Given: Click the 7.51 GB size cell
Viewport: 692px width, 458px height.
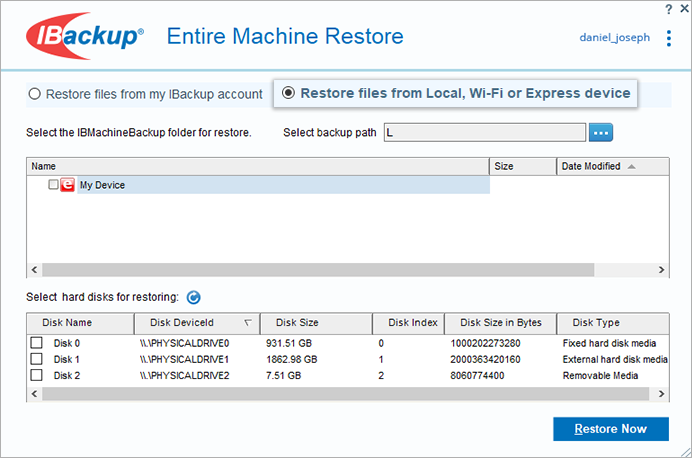Looking at the screenshot, I should tap(283, 376).
